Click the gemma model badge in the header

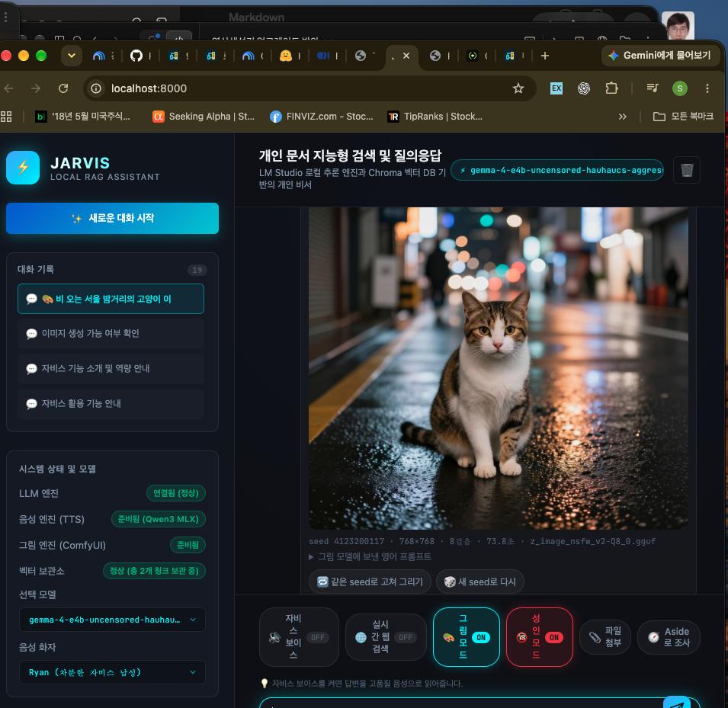pyautogui.click(x=557, y=171)
